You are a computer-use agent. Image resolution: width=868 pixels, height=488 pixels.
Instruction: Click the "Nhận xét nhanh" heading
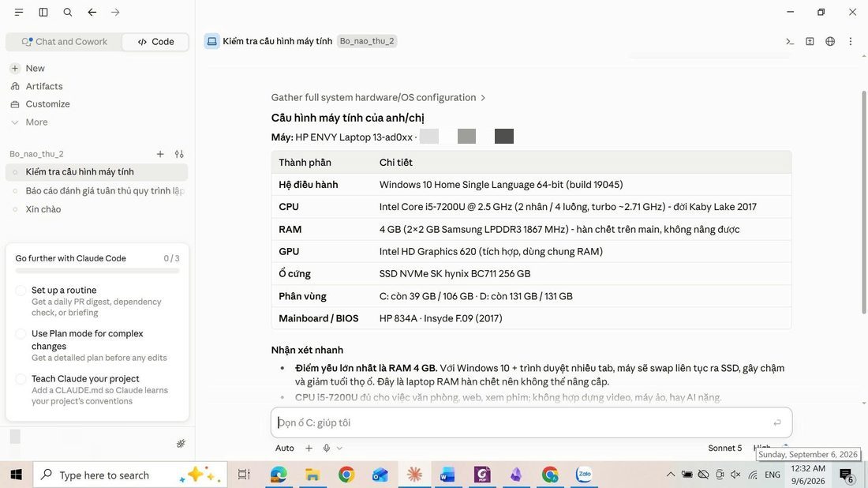[x=307, y=350]
